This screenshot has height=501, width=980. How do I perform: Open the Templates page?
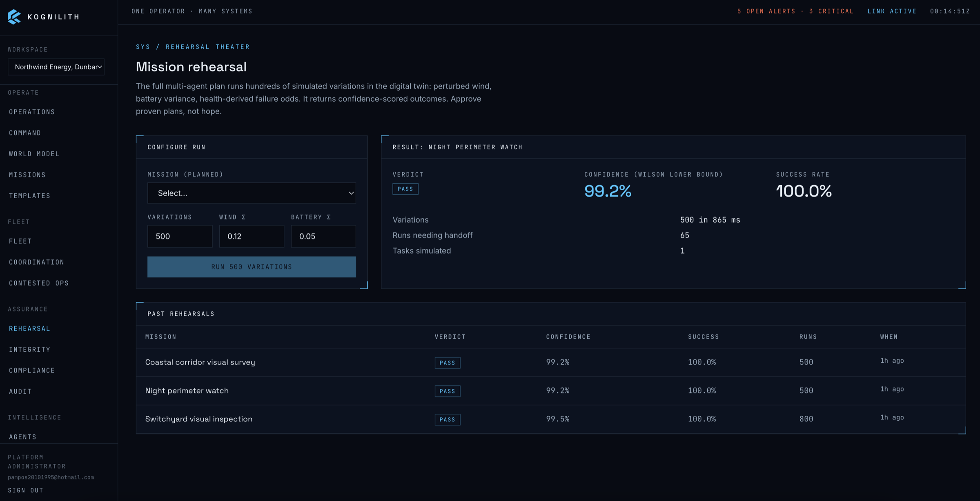[x=30, y=196]
